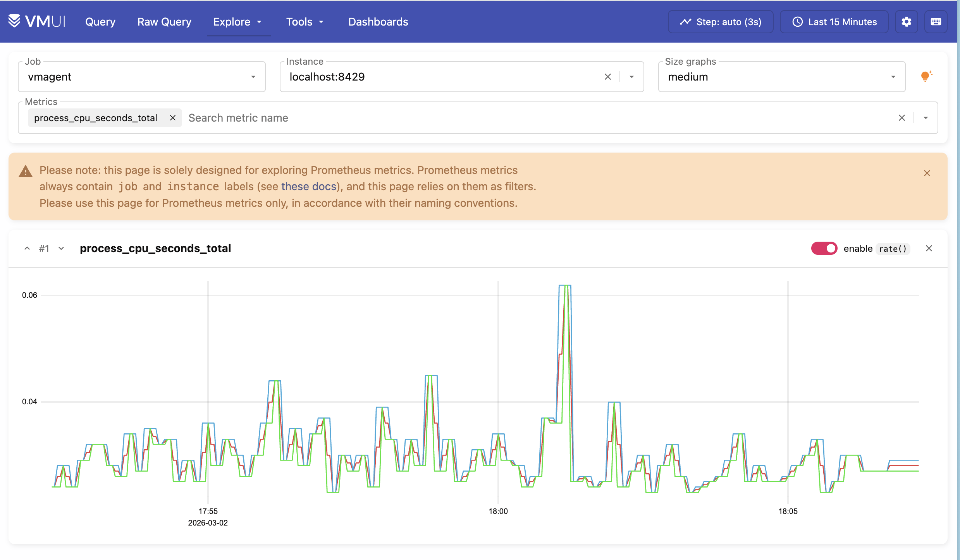960x560 pixels.
Task: Click the Step: auto (3s) button
Action: pyautogui.click(x=721, y=22)
